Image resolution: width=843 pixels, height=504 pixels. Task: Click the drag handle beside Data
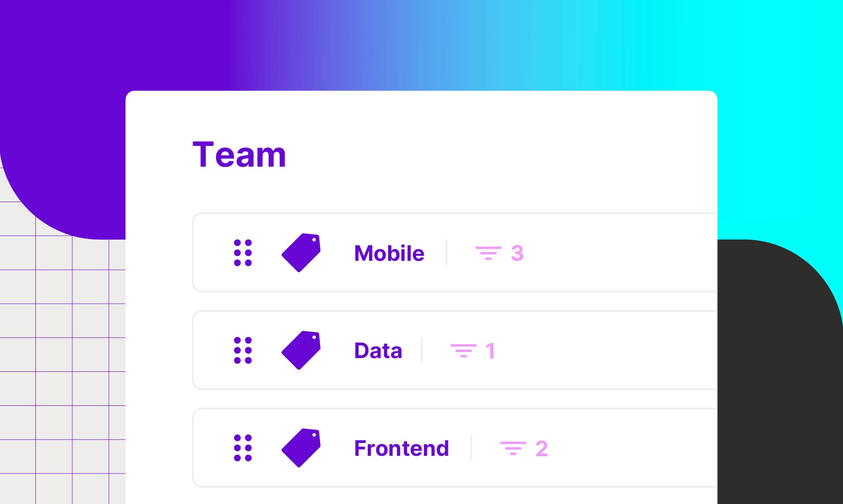pyautogui.click(x=243, y=351)
